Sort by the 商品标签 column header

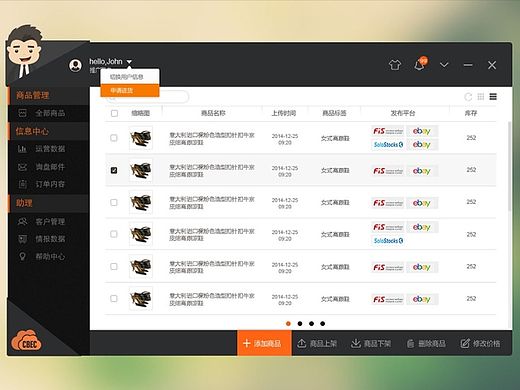tap(334, 113)
